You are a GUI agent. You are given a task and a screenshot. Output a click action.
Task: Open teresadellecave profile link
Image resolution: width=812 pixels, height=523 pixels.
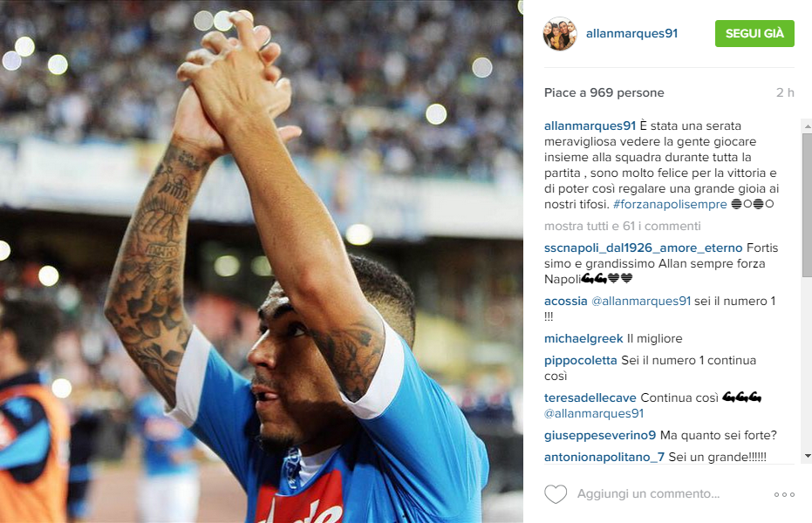pos(590,397)
